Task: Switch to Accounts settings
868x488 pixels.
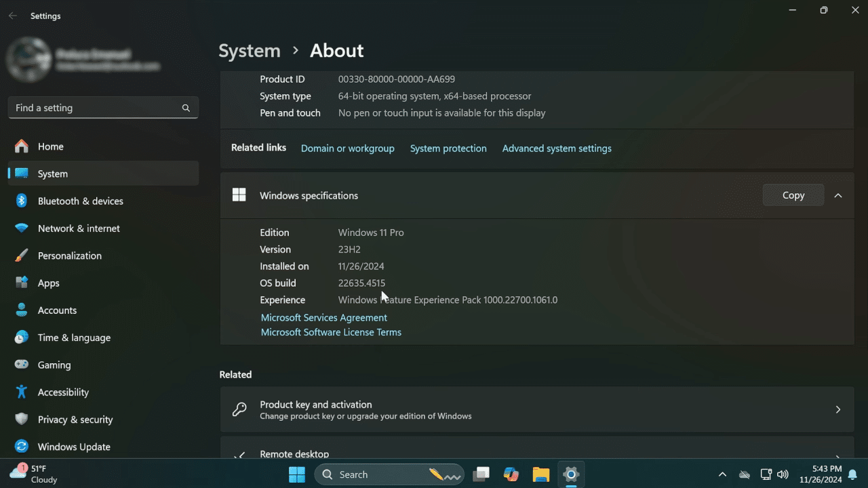Action: [x=103, y=310]
